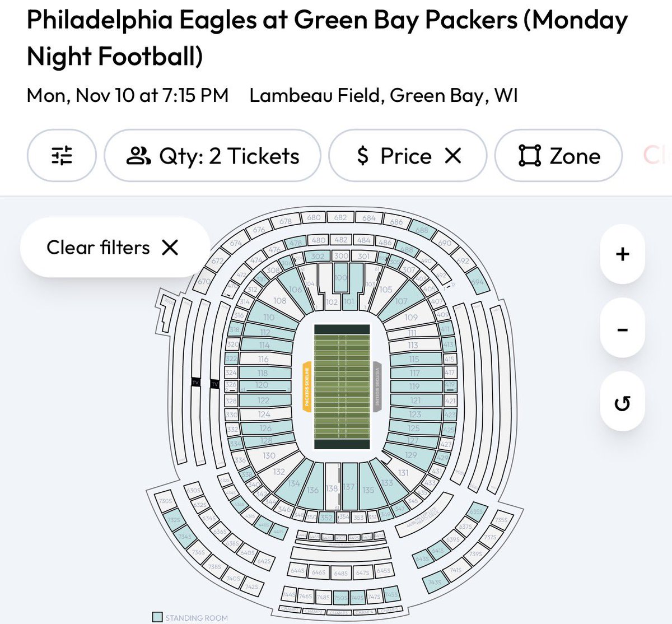672x624 pixels.
Task: Reset map view with rotate arrow icon
Action: click(x=622, y=403)
